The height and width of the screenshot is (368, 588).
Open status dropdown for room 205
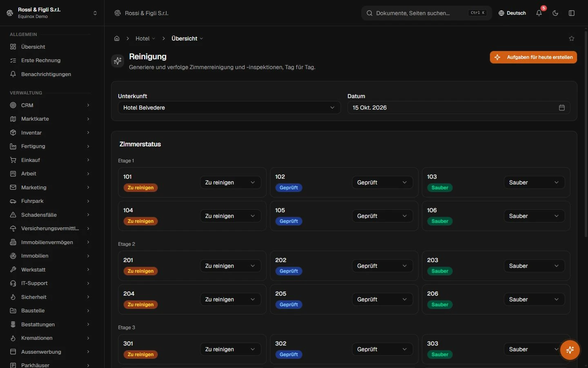(382, 299)
